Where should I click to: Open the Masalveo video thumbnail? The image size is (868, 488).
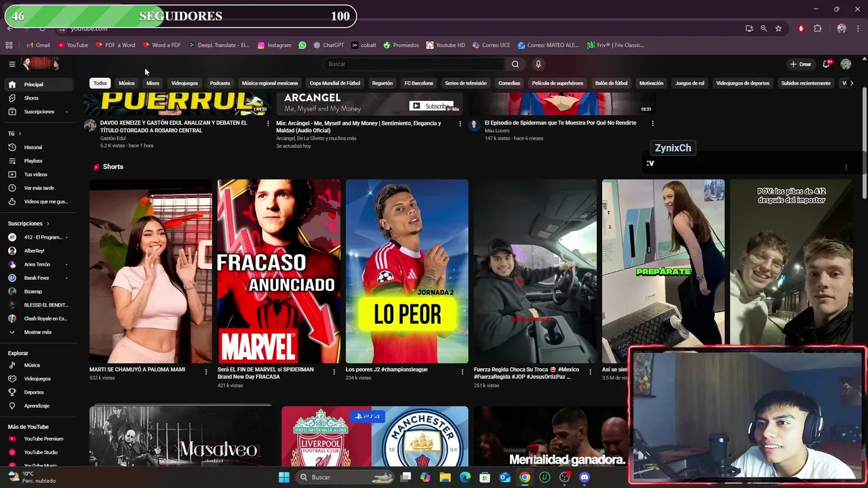pyautogui.click(x=180, y=436)
